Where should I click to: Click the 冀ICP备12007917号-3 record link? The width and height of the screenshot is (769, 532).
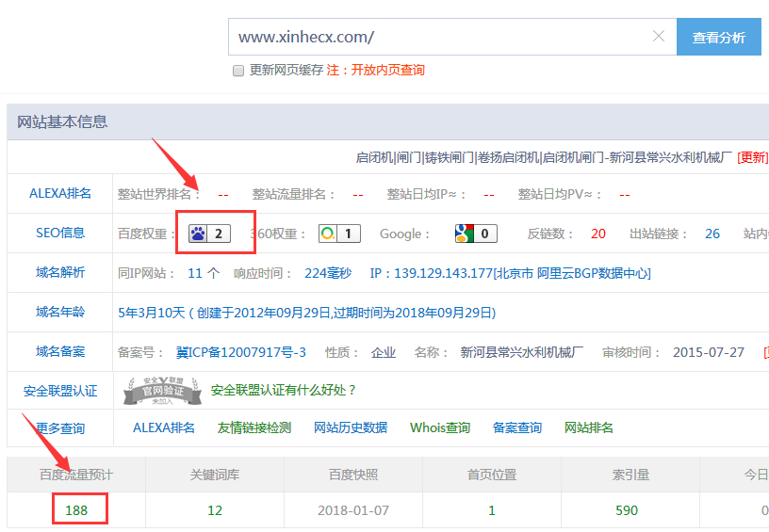[241, 352]
